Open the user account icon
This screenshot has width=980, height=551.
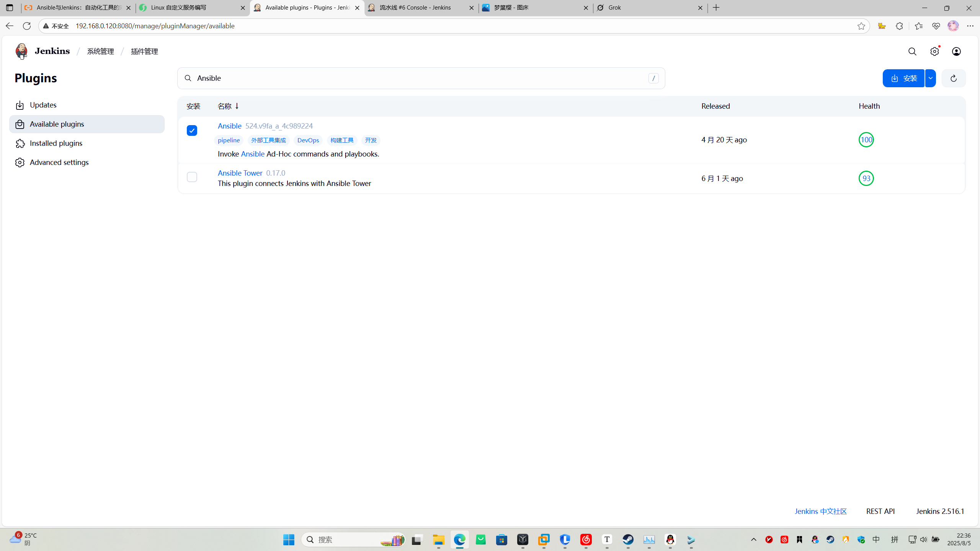(956, 51)
